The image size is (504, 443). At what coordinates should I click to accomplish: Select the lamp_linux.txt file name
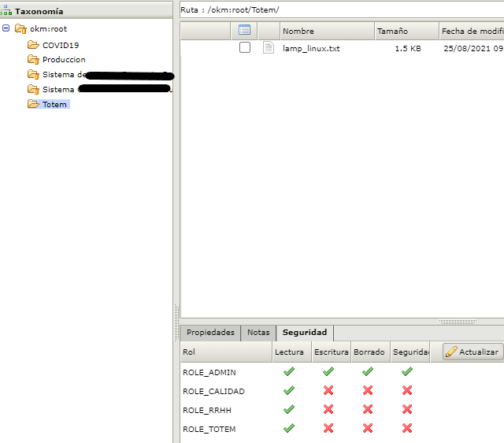point(311,48)
